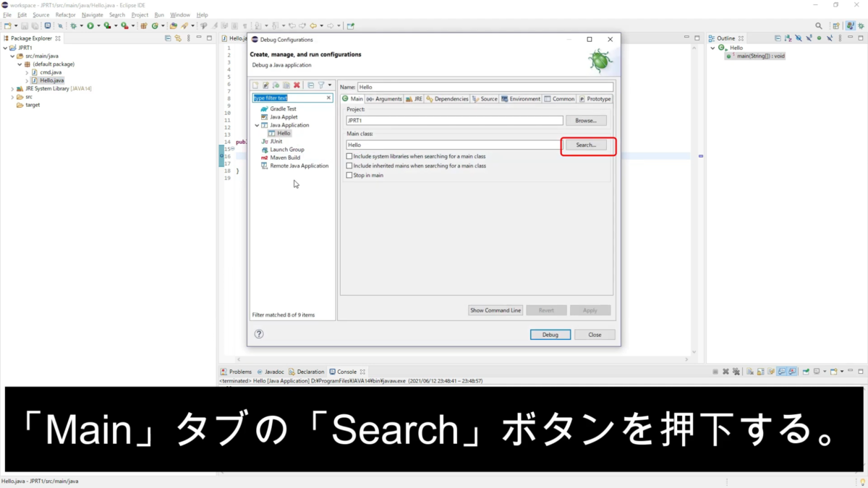Click in the Main class field
Image resolution: width=868 pixels, height=488 pixels.
click(454, 145)
